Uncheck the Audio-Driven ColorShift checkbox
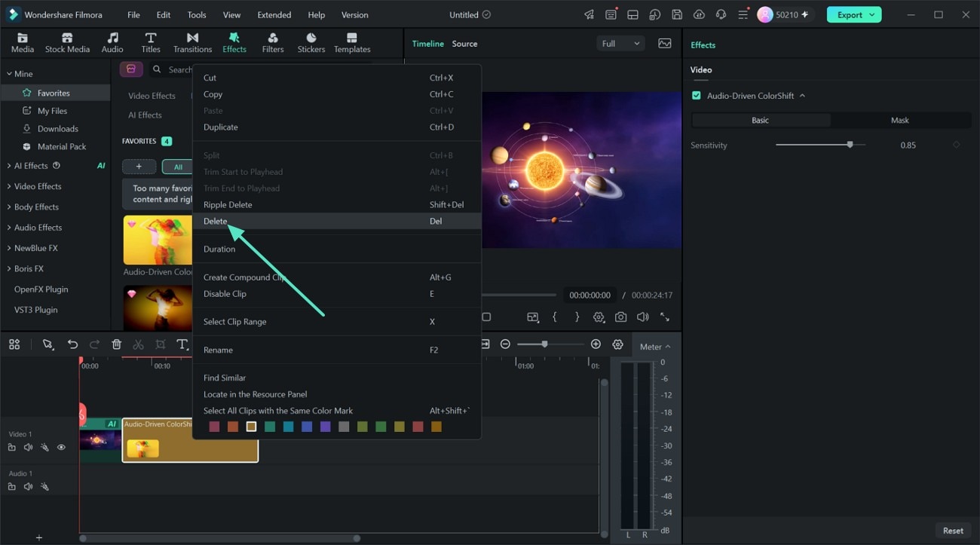980x545 pixels. (x=696, y=96)
